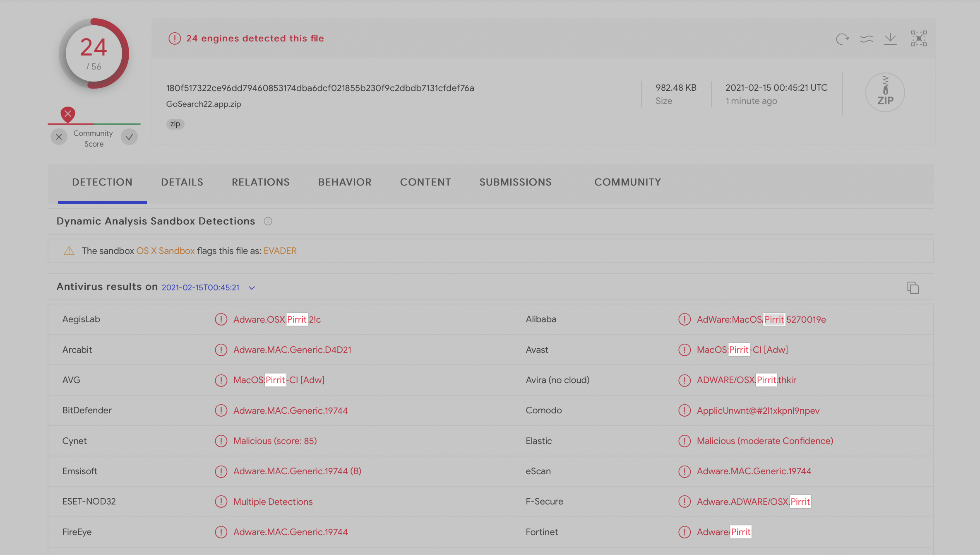The width and height of the screenshot is (980, 555).
Task: Open the relationship graph icon
Action: [x=918, y=39]
